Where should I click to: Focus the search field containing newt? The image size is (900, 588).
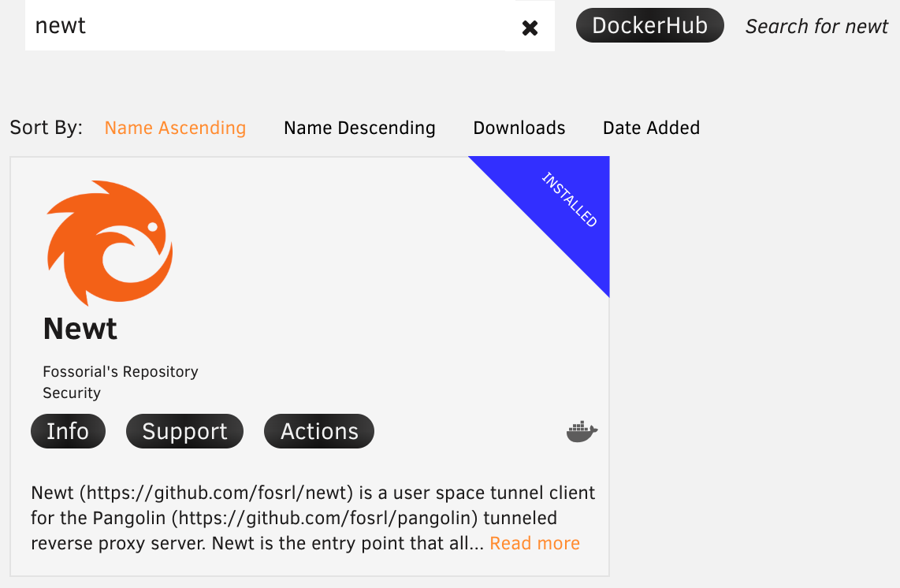268,26
